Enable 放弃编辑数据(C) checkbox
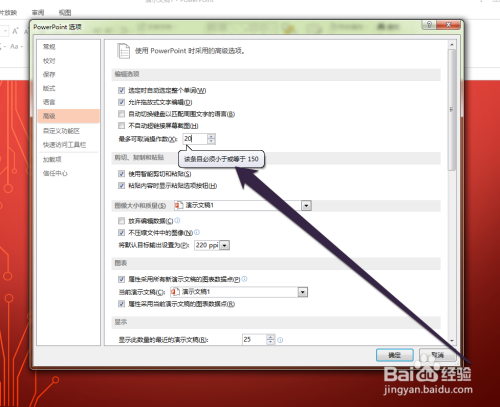 121,221
